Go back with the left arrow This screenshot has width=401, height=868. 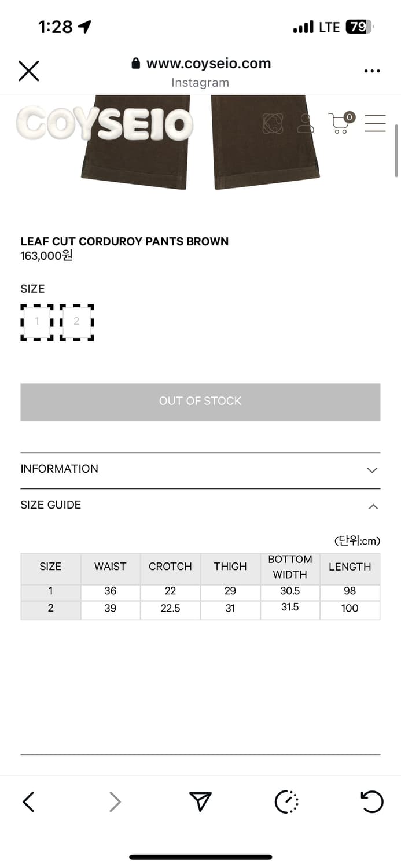28,801
